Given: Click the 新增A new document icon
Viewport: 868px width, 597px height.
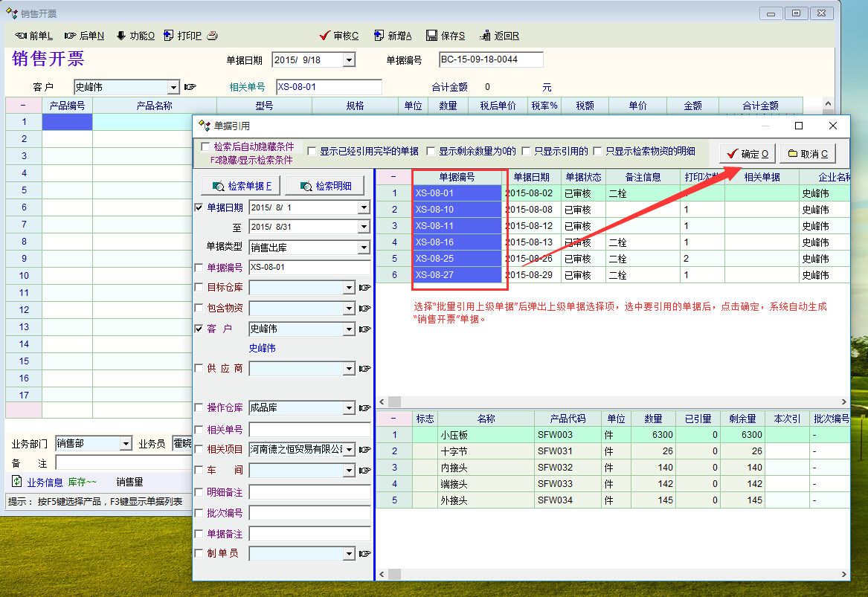Looking at the screenshot, I should (379, 36).
